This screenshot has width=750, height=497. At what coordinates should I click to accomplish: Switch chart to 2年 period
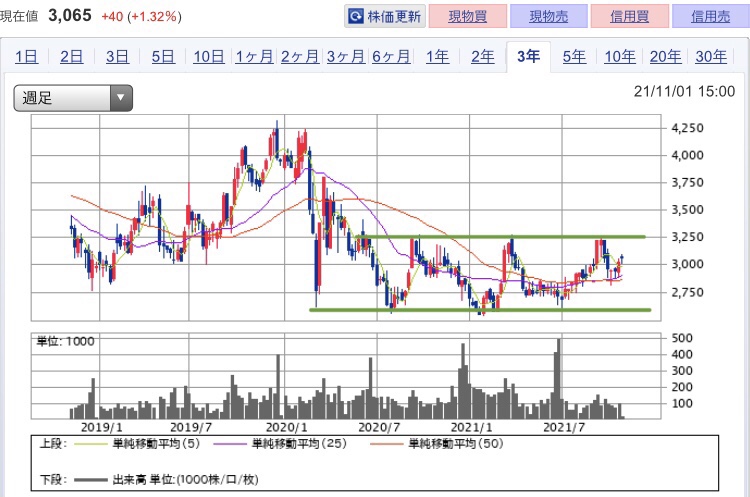(483, 57)
